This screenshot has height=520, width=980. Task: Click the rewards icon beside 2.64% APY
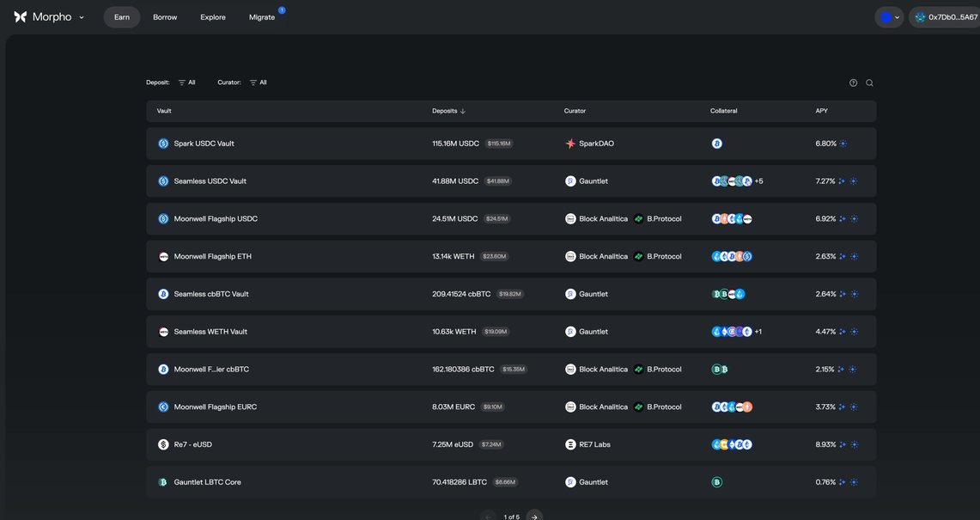click(842, 293)
